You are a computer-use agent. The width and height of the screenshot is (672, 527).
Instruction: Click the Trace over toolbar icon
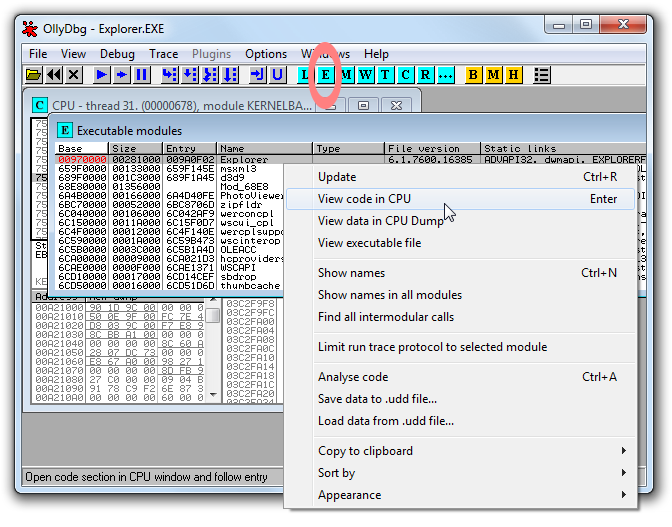(230, 75)
